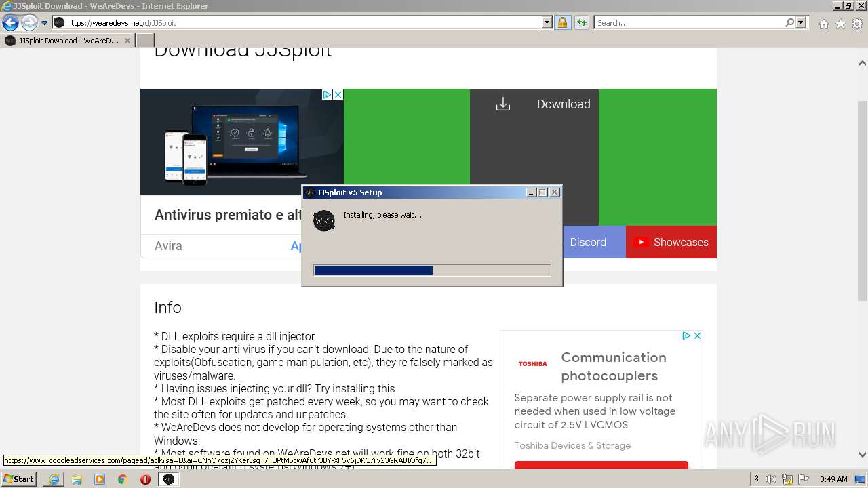868x488 pixels.
Task: Click the vertical scrollbar thumb
Action: tap(863, 201)
